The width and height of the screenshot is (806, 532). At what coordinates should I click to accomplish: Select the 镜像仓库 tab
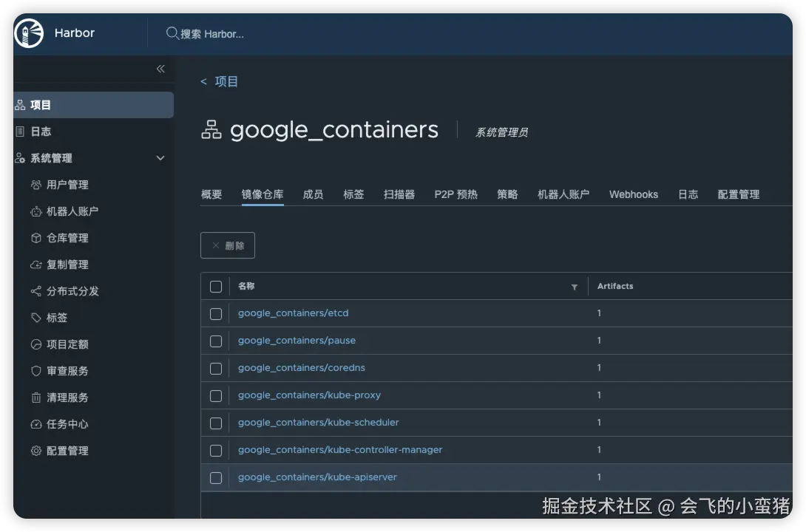pyautogui.click(x=263, y=194)
